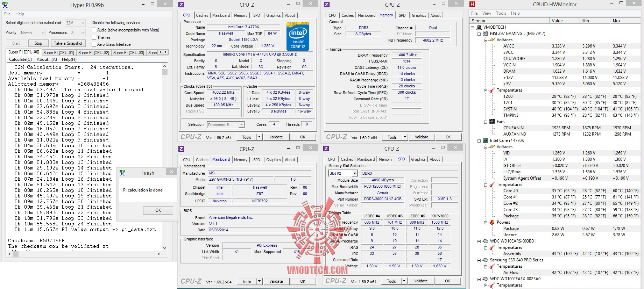
Task: Click the Part Number DDR3-3000 CL12 4GB field
Action: click(x=383, y=199)
